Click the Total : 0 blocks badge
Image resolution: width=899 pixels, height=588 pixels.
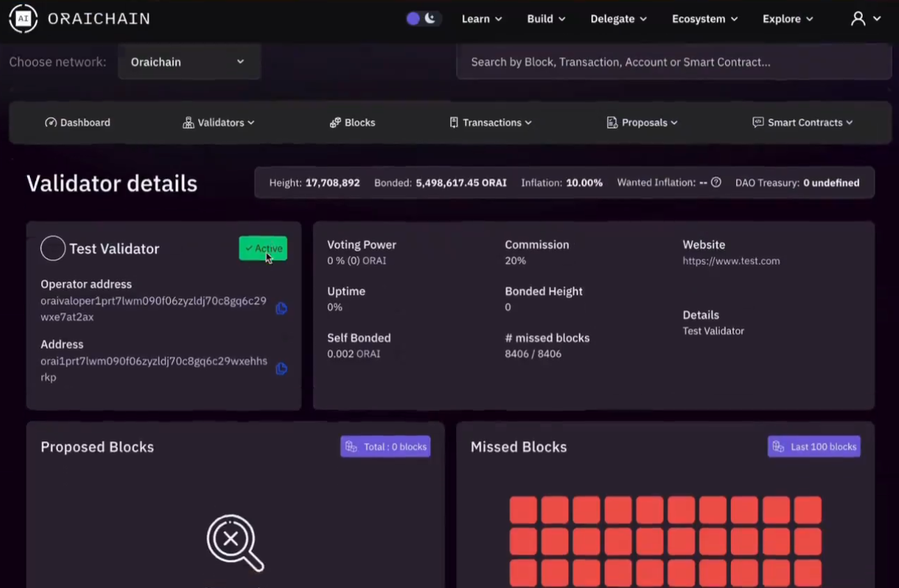[x=386, y=446]
